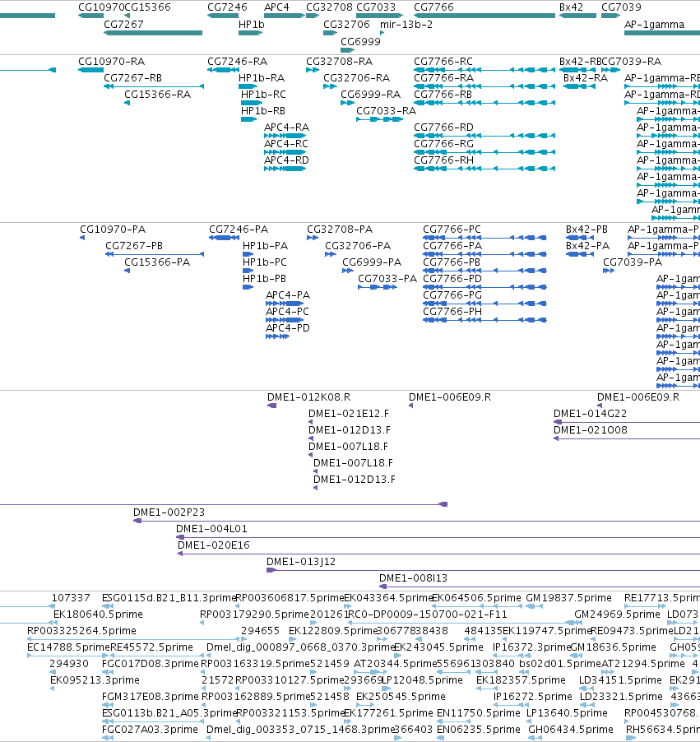Screen dimensions: 700x742
Task: Select the CG7246-RA transcript label
Action: (x=237, y=62)
